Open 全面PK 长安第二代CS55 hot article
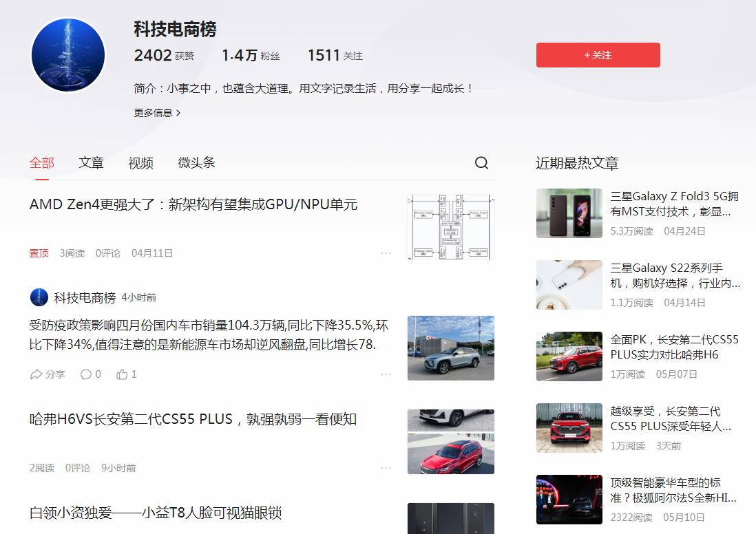Screen dimensions: 756x534 [674, 347]
